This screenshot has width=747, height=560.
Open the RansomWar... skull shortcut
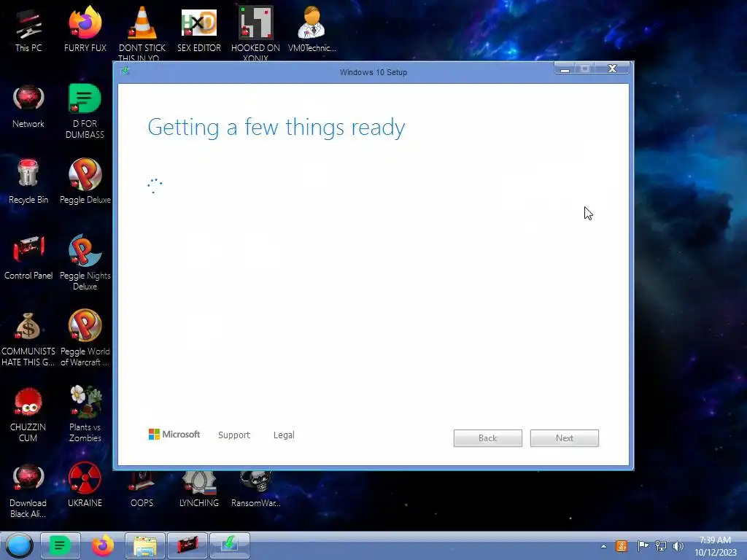coord(255,489)
